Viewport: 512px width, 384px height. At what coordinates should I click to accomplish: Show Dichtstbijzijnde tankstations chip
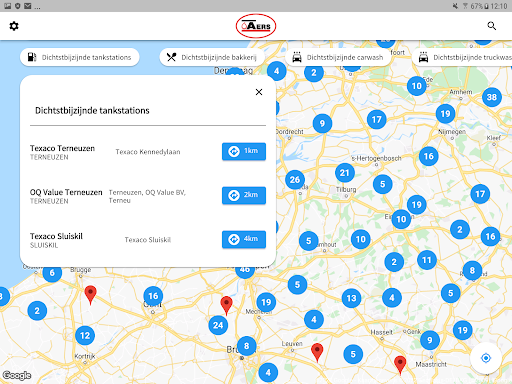coord(80,57)
